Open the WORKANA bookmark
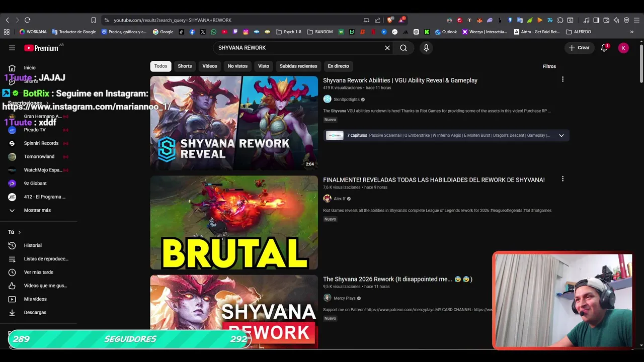Screen dimensions: 644x362 [x=33, y=32]
